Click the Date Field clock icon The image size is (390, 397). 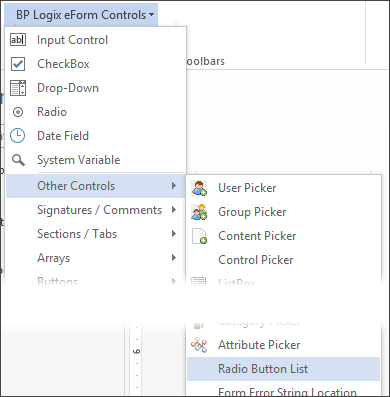point(18,136)
